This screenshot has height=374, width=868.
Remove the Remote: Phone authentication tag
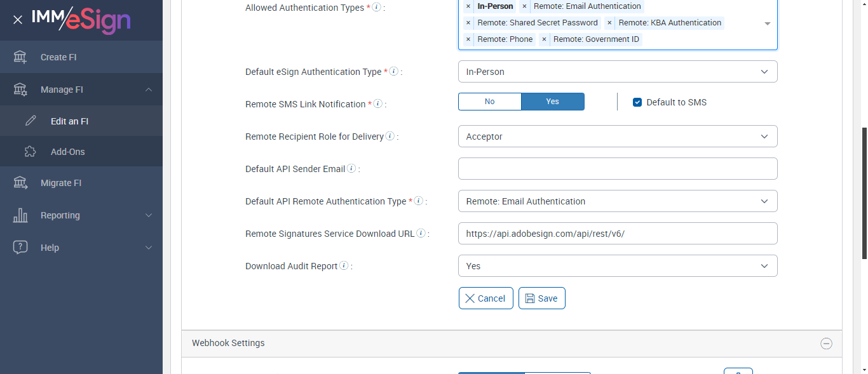pos(468,39)
